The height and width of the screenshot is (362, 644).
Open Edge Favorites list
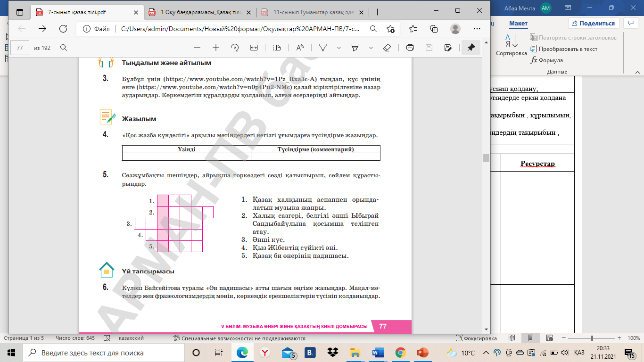pos(413,29)
